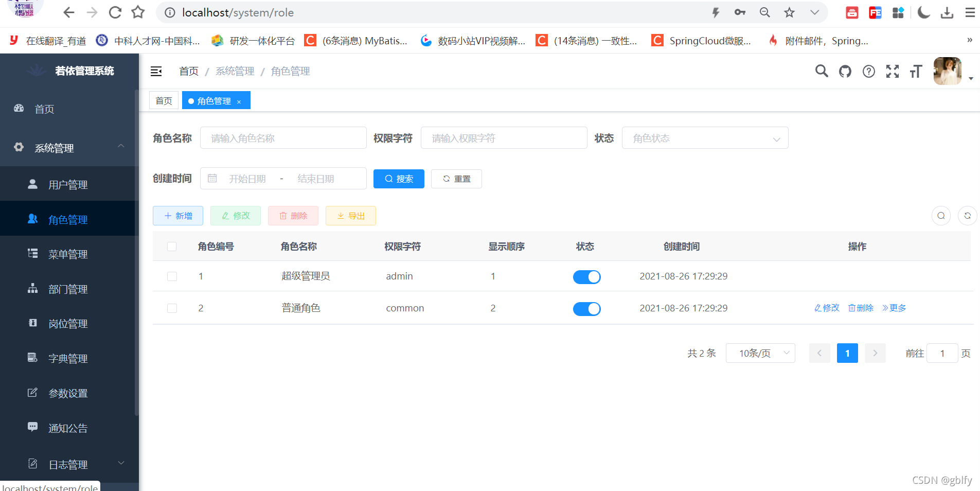The height and width of the screenshot is (491, 980).
Task: Disable status toggle for 超级管理员 role
Action: 586,277
